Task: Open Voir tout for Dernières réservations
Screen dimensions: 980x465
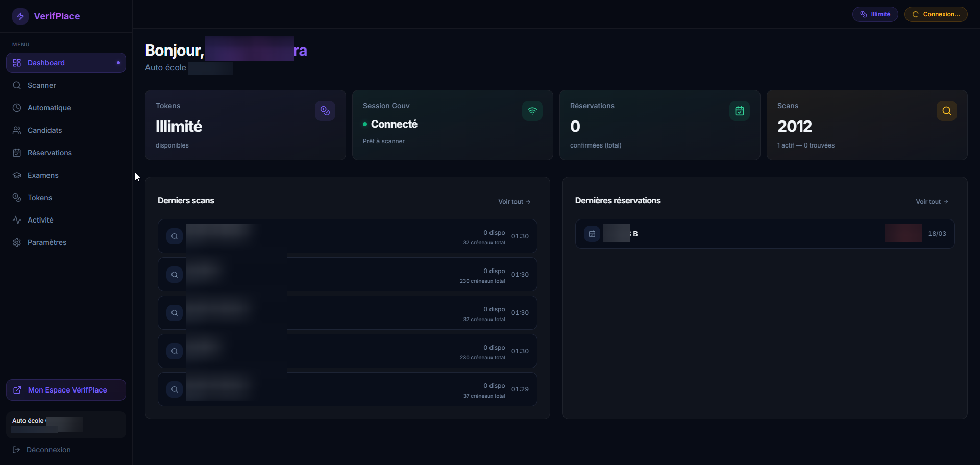Action: [x=931, y=201]
